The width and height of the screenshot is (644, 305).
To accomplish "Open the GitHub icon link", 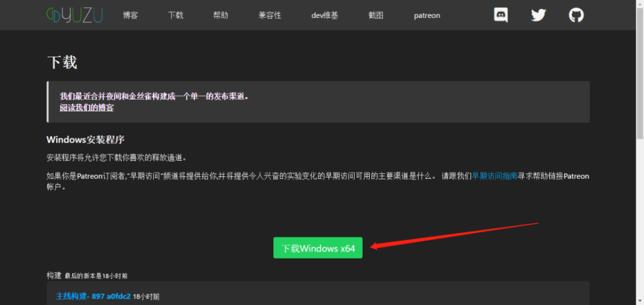I will [576, 15].
